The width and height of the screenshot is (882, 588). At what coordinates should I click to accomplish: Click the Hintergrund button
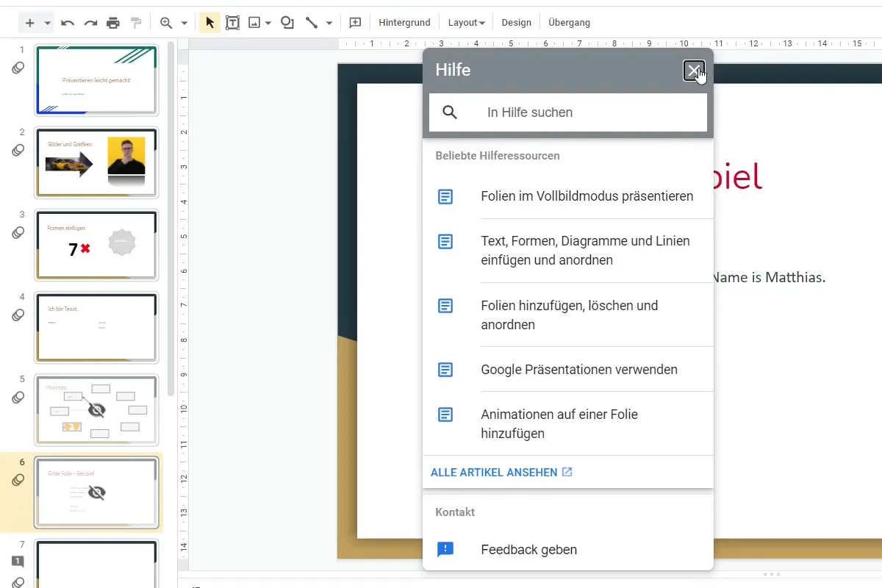click(x=404, y=23)
